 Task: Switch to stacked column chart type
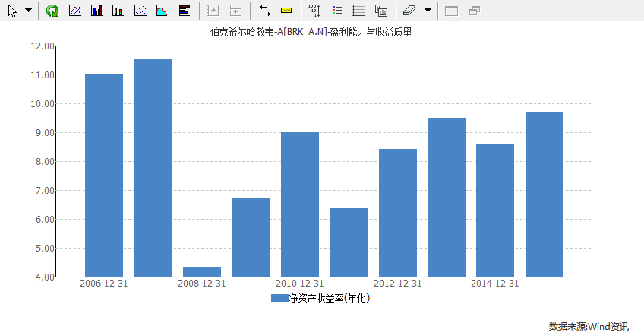118,11
